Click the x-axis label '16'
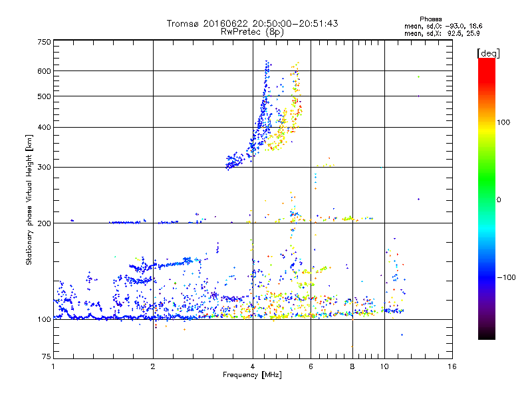The image size is (532, 399). pos(452,366)
